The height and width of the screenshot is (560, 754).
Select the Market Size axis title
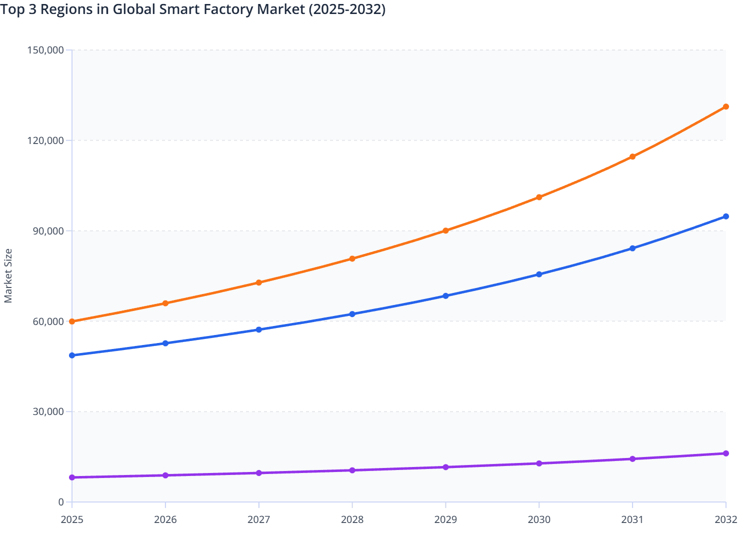pyautogui.click(x=9, y=272)
